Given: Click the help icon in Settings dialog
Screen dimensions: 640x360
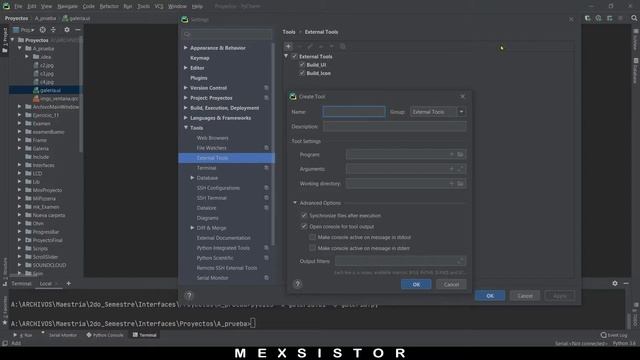Looking at the screenshot, I should point(189,296).
